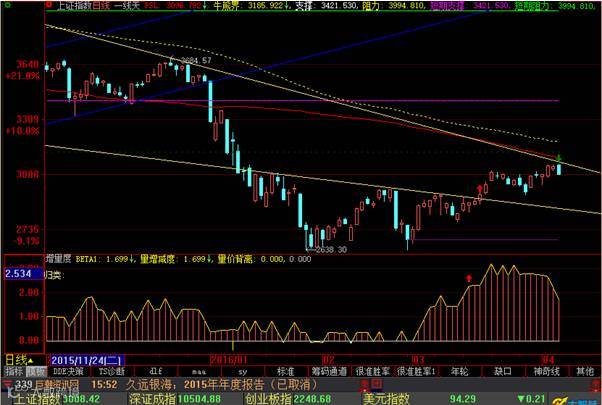Select the dlf indicator tab

(155, 372)
